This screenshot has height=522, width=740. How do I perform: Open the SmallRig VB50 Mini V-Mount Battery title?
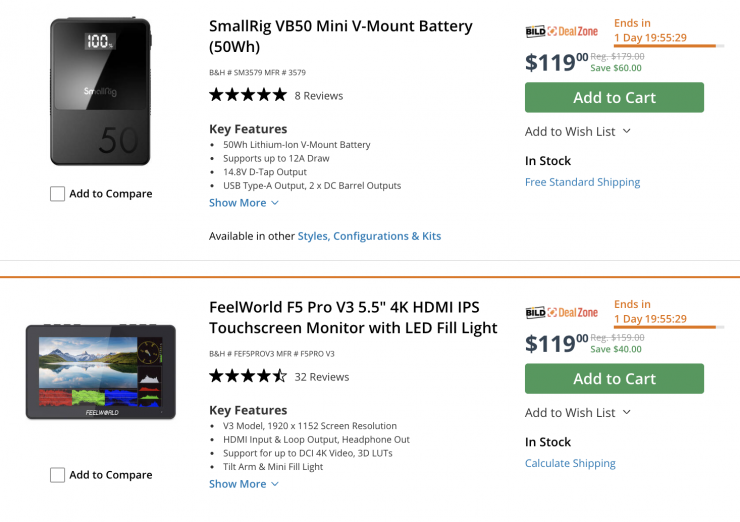[x=340, y=36]
